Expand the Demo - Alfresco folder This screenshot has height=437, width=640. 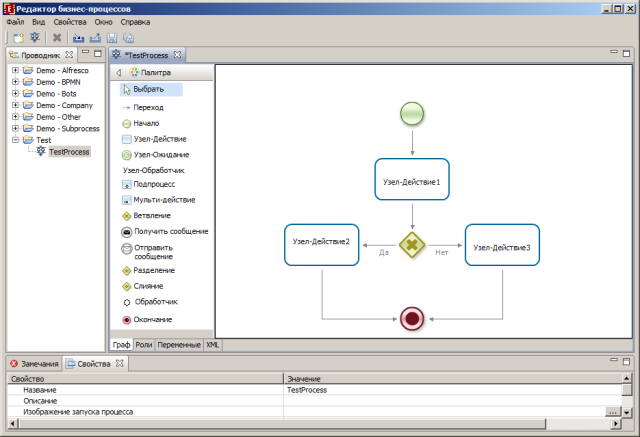point(15,72)
